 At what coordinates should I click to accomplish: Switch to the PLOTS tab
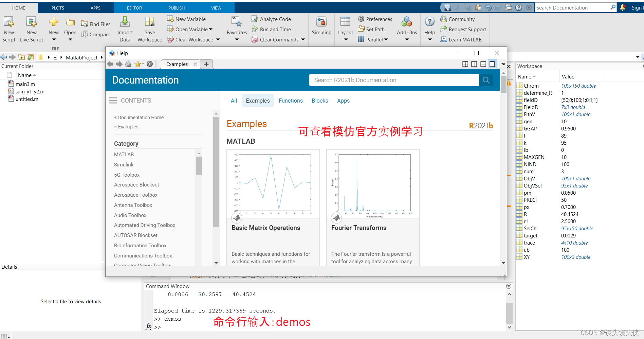tap(58, 8)
